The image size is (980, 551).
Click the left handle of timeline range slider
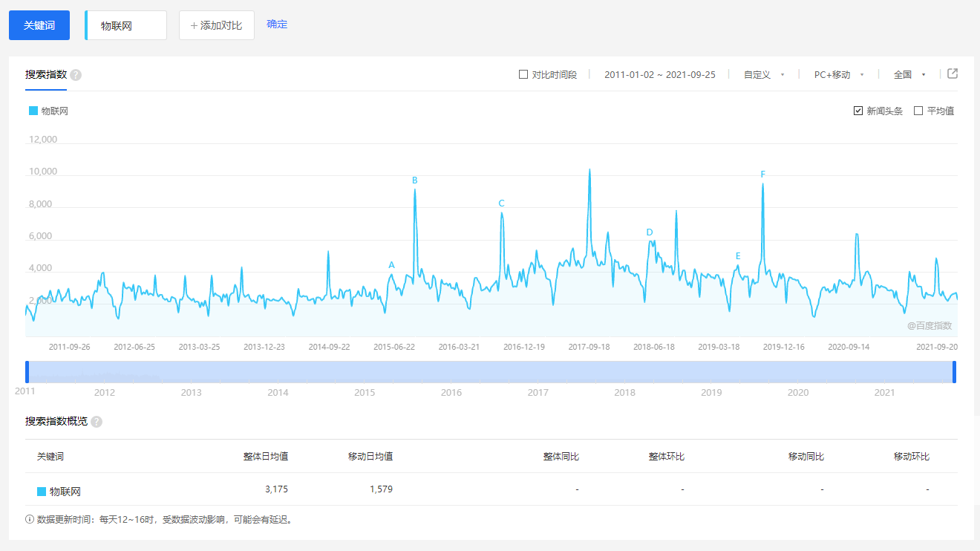[x=27, y=372]
